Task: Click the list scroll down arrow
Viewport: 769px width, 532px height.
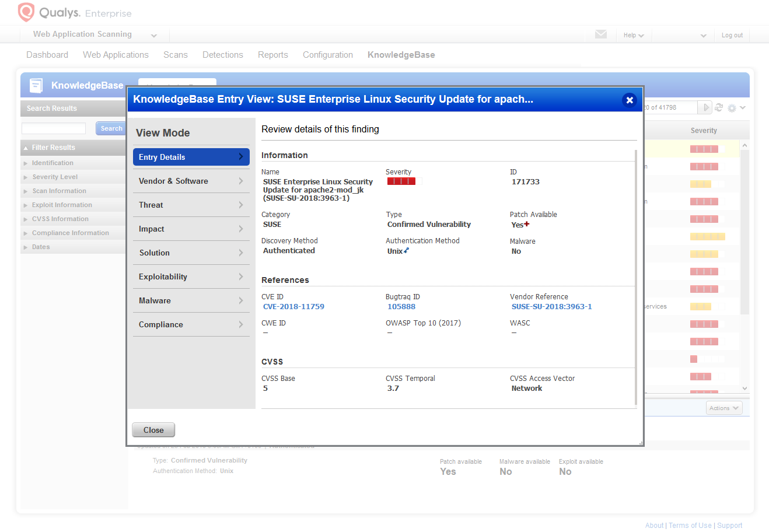Action: (744, 388)
